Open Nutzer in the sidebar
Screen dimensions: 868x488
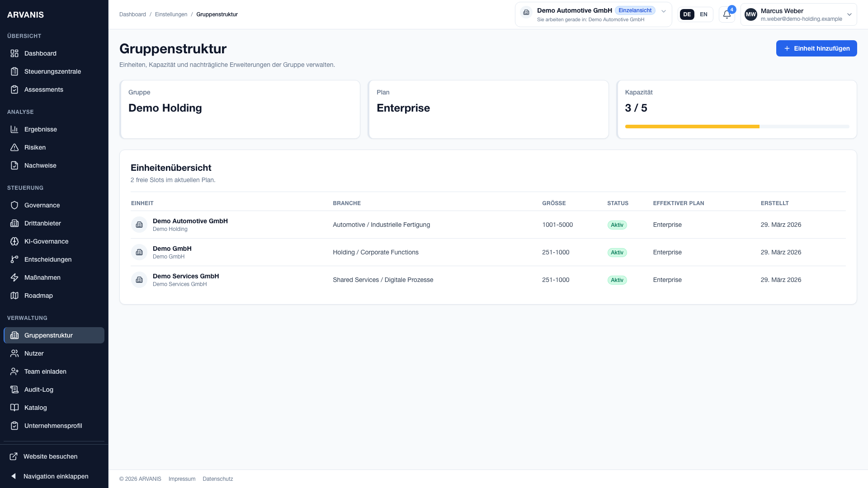34,353
